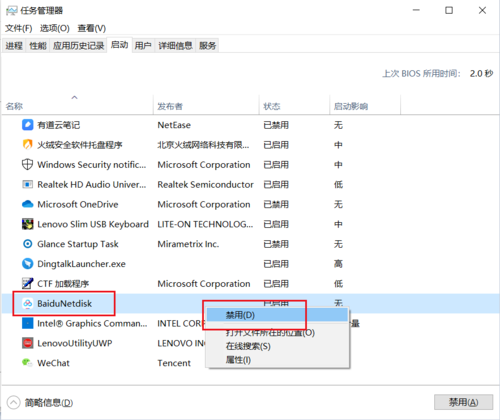Viewport: 500px width, 420px height.
Task: Maximize the Task Manager window
Action: (x=449, y=10)
